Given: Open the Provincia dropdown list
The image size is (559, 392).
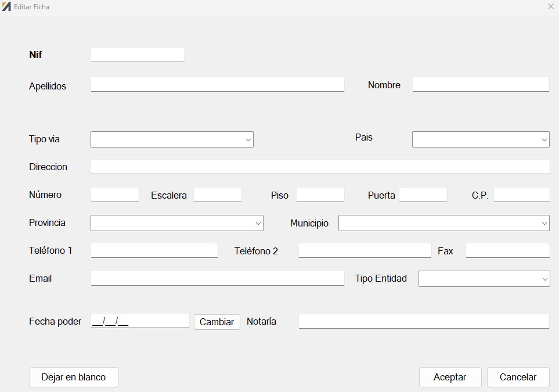Looking at the screenshot, I should point(177,223).
